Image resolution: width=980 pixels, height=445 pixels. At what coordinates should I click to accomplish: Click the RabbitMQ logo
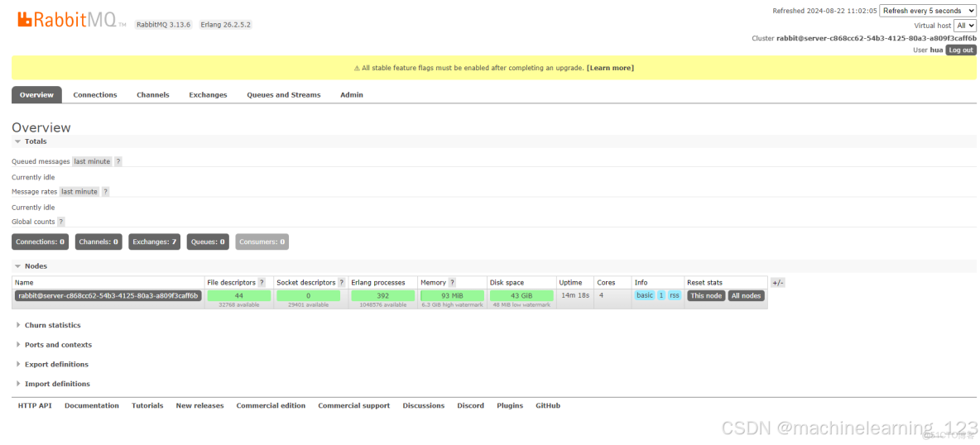tap(71, 20)
